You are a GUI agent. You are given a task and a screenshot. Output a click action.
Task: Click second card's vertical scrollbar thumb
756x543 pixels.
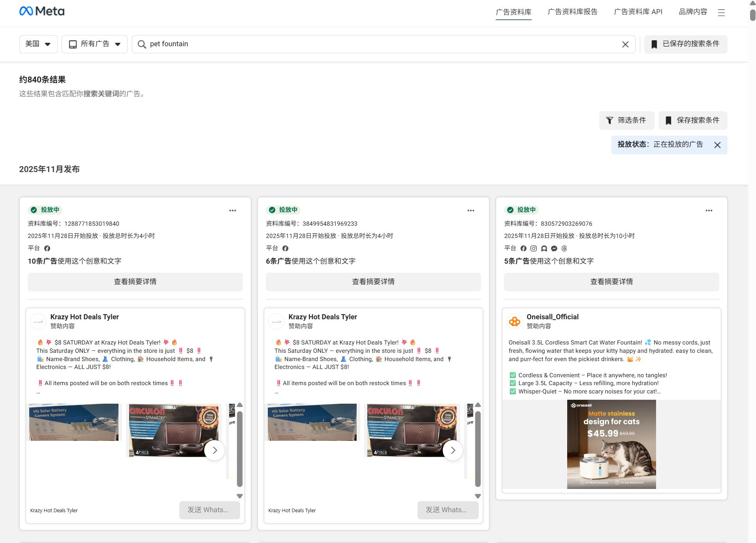(478, 449)
